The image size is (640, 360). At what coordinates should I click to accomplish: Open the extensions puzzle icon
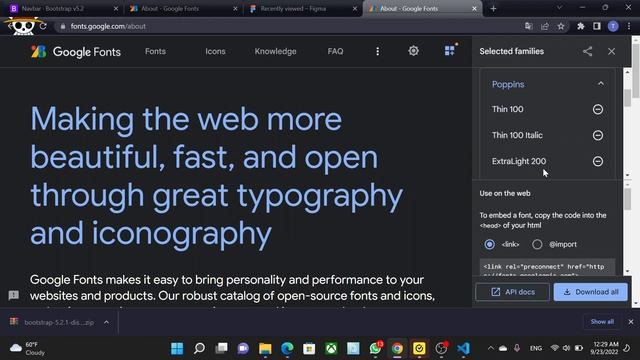[580, 26]
